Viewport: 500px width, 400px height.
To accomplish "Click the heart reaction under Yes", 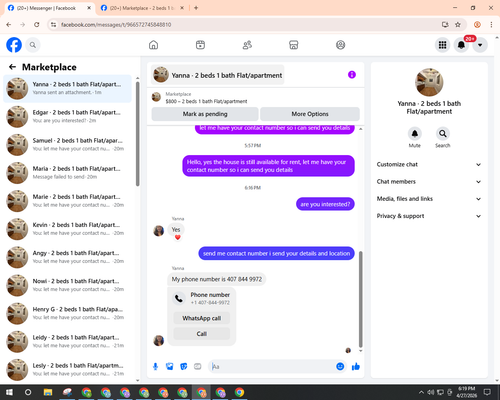I will click(178, 237).
